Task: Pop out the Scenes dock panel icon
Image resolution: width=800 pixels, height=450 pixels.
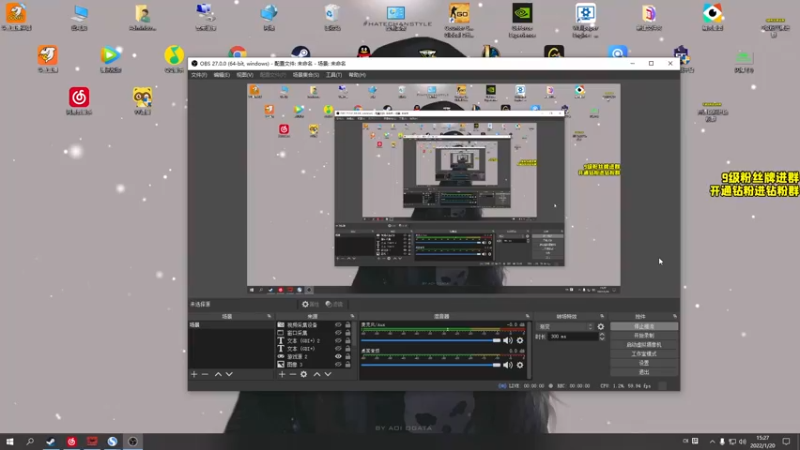Action: 269,316
